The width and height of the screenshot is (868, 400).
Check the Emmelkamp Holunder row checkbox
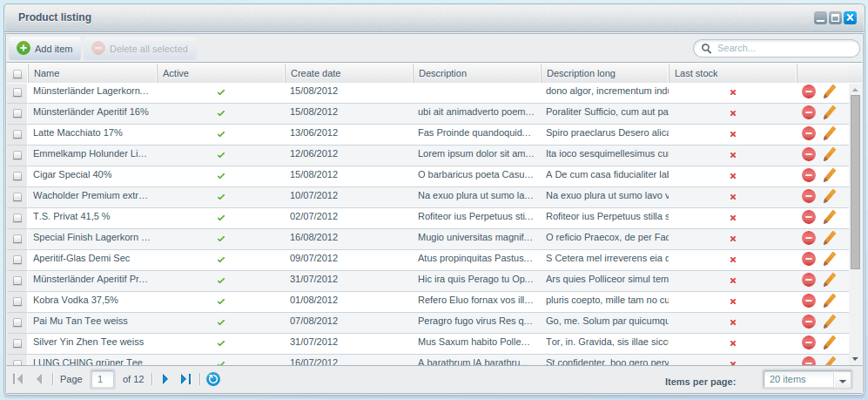(x=17, y=155)
